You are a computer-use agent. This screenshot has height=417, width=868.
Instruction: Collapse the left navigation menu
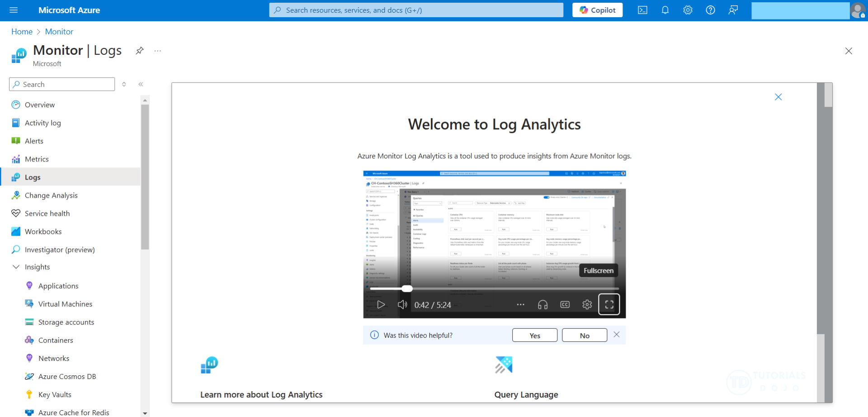(141, 84)
